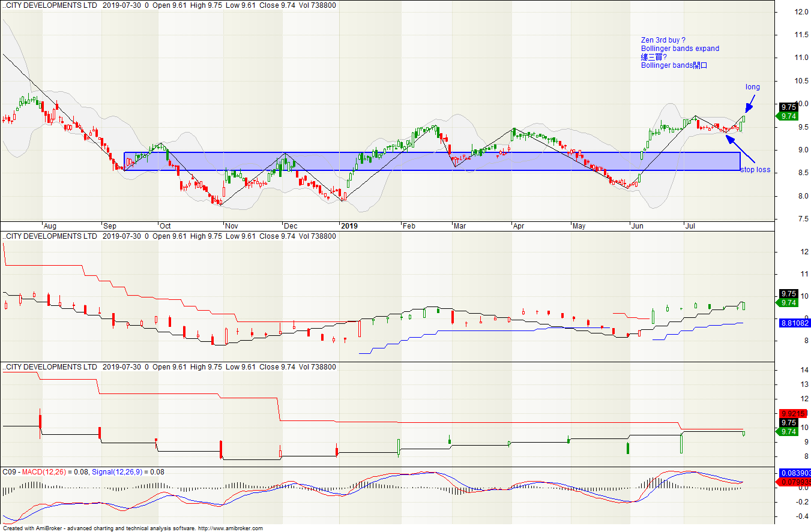Click the blue 0.083903 MACD value label

click(795, 473)
